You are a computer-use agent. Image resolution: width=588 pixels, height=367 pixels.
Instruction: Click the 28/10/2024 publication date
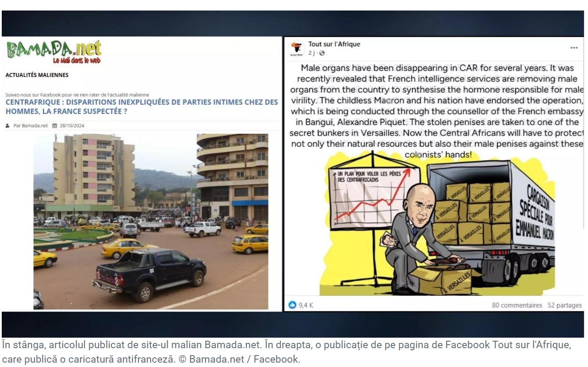[x=72, y=126]
